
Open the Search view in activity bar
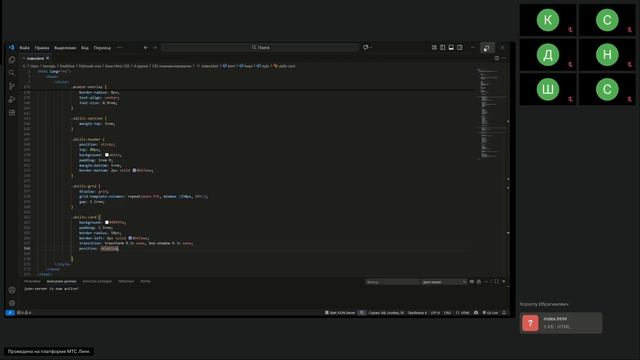click(12, 73)
